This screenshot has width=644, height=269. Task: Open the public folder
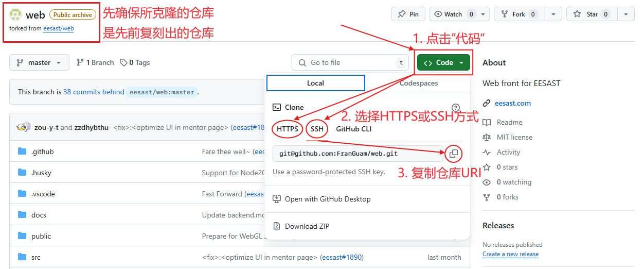point(41,236)
